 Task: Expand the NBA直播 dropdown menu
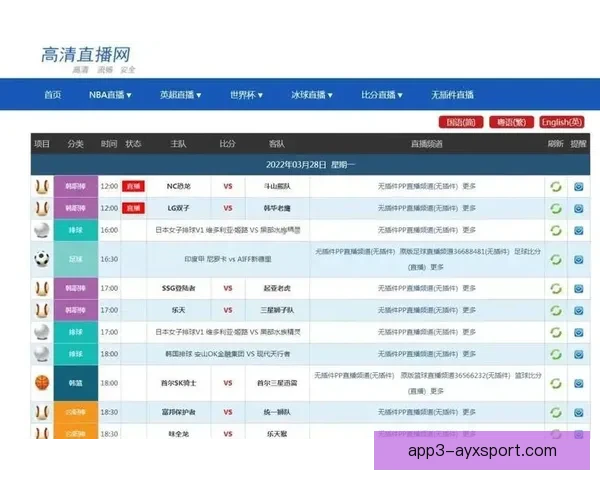tap(110, 95)
